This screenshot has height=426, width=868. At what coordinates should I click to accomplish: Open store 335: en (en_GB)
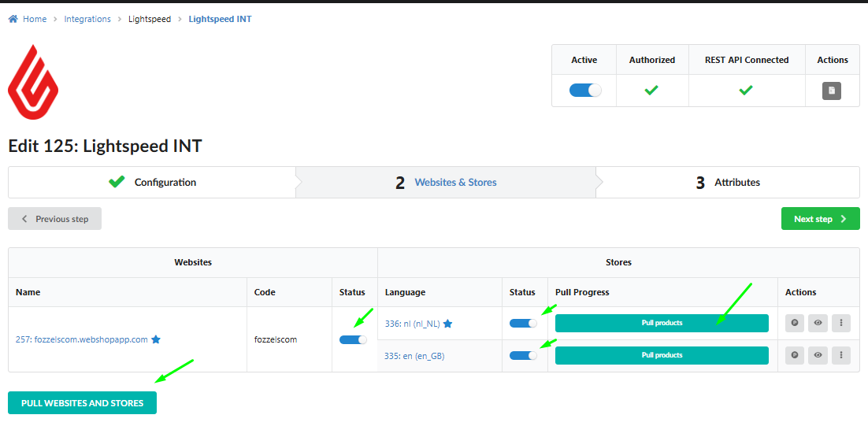click(x=414, y=356)
